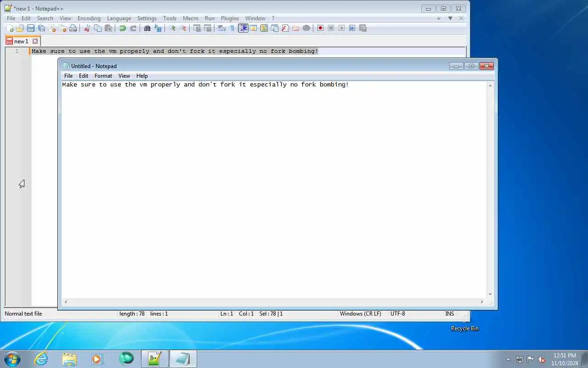Click the Copy icon in Notepad++ toolbar
The height and width of the screenshot is (368, 588).
click(98, 28)
